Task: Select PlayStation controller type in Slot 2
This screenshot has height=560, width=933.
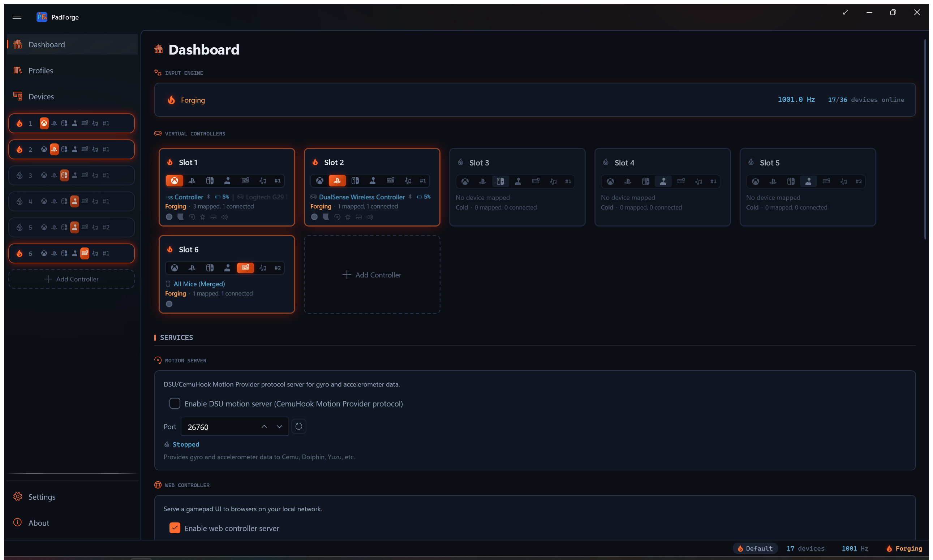Action: pos(337,181)
